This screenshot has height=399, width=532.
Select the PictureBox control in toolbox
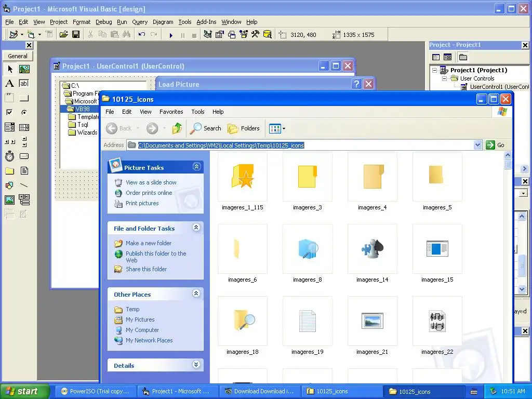tap(24, 69)
